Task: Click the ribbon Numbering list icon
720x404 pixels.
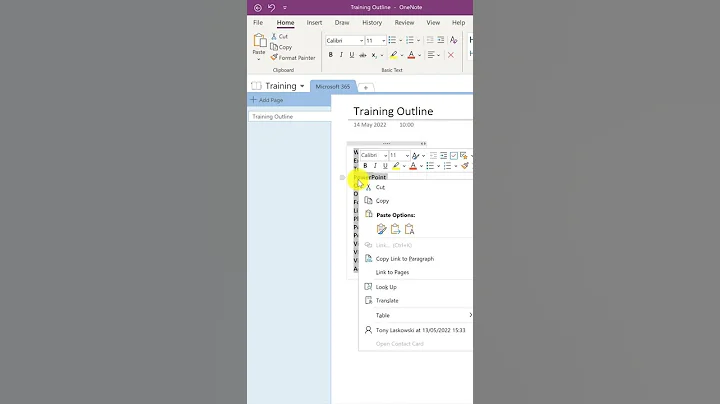Action: pos(410,40)
